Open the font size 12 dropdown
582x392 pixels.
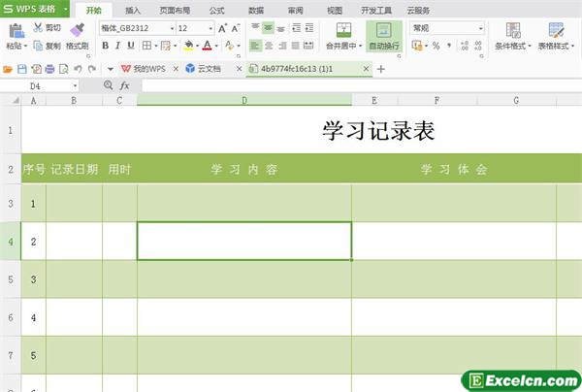coord(210,28)
